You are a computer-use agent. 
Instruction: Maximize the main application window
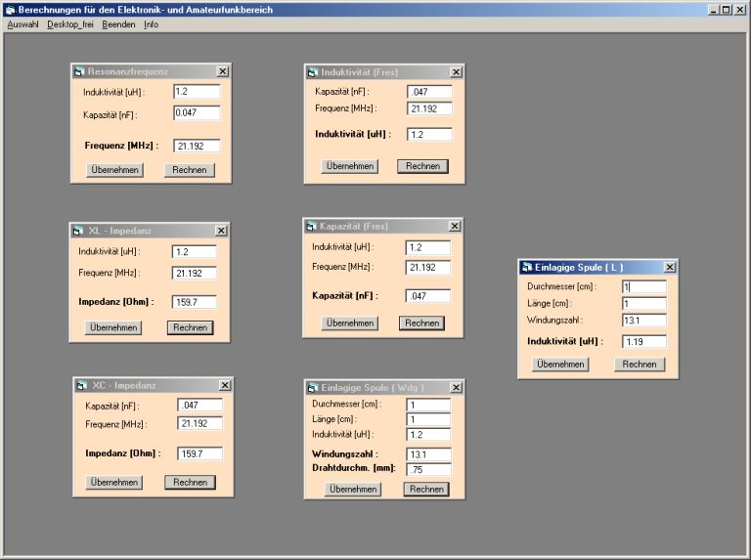pyautogui.click(x=727, y=10)
